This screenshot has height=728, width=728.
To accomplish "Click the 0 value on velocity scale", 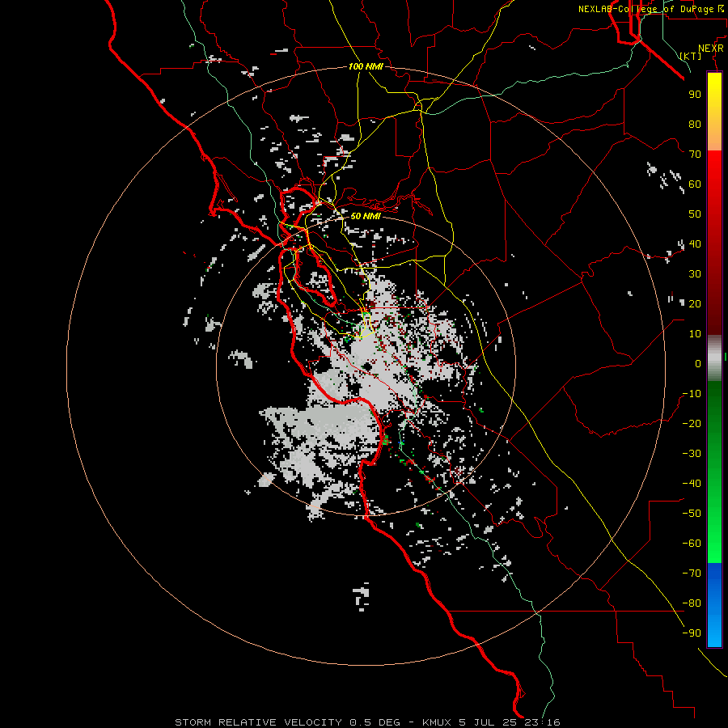I will tap(698, 363).
